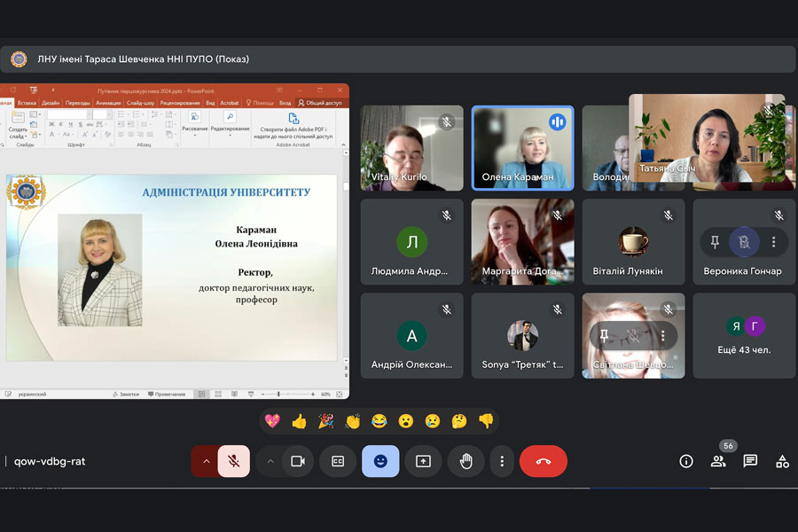The image size is (798, 532).
Task: Raise hand in the meeting
Action: (465, 461)
